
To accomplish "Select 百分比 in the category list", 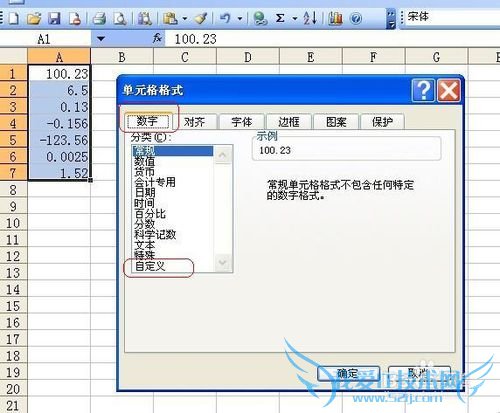I will 173,214.
